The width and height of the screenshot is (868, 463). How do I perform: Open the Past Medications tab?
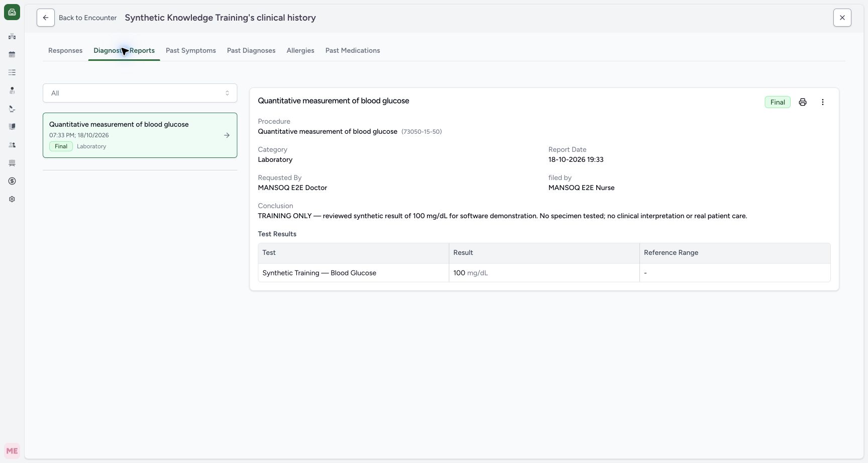tap(353, 51)
